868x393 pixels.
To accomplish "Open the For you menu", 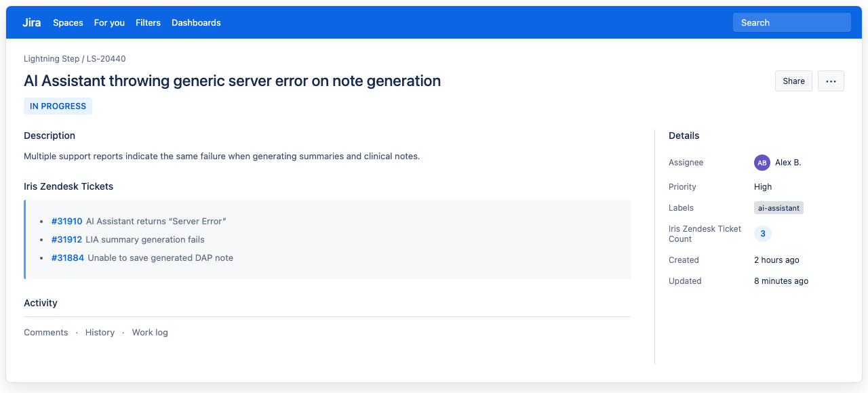I will [x=109, y=22].
